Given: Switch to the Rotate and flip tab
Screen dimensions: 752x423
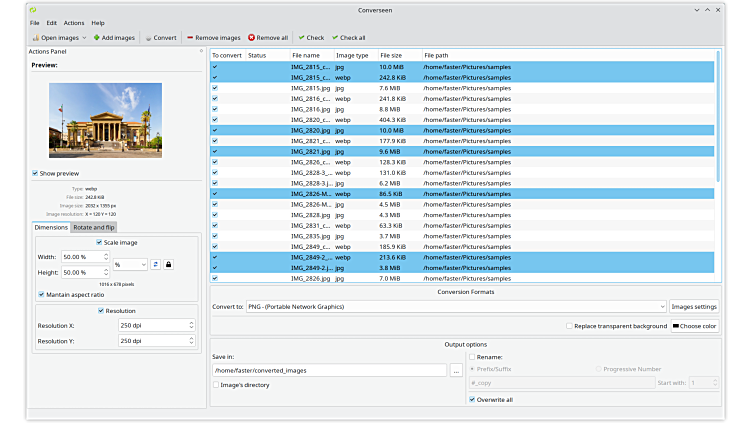Looking at the screenshot, I should click(94, 227).
